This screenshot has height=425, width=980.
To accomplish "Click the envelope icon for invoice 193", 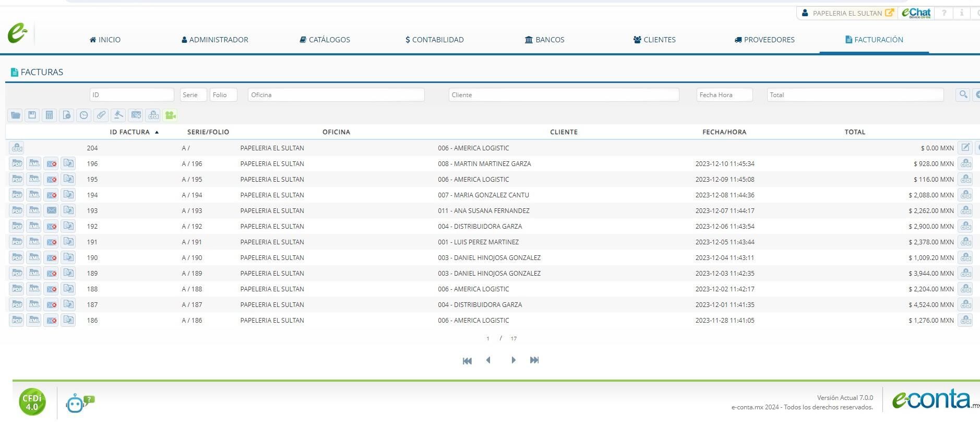I will coord(51,210).
